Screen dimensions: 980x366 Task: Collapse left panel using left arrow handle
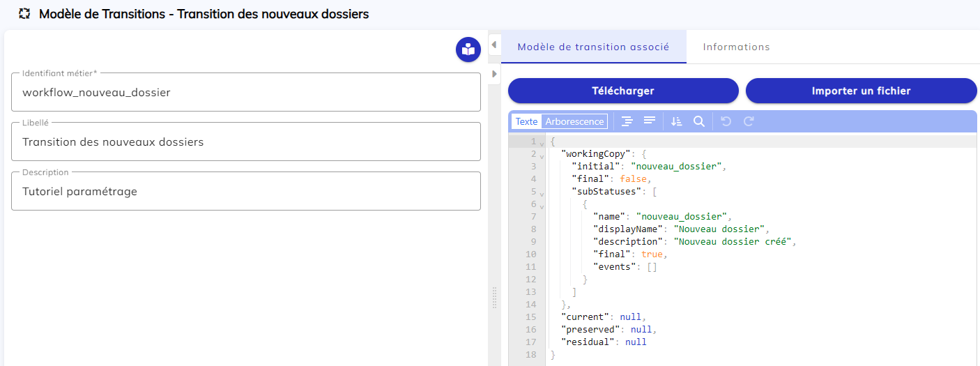click(493, 45)
